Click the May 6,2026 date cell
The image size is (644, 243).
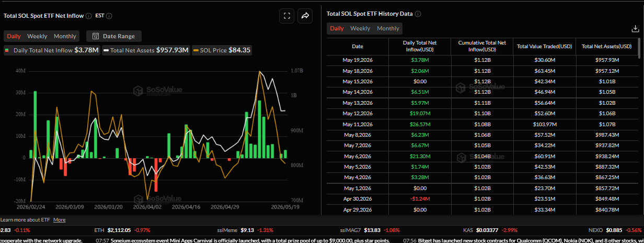pyautogui.click(x=358, y=156)
